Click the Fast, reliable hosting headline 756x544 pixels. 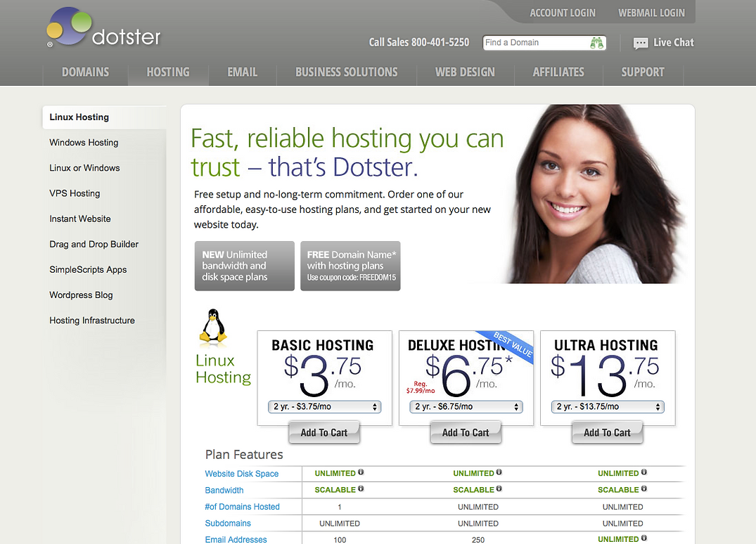coord(347,153)
